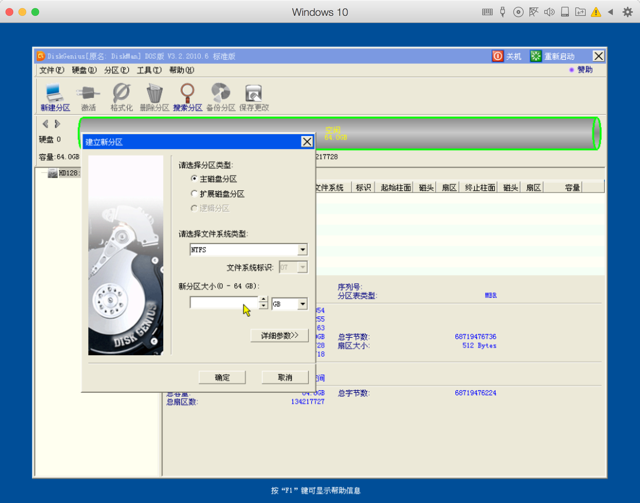Open the 文件系统标识 07 dropdown
The width and height of the screenshot is (640, 503).
pos(302,267)
